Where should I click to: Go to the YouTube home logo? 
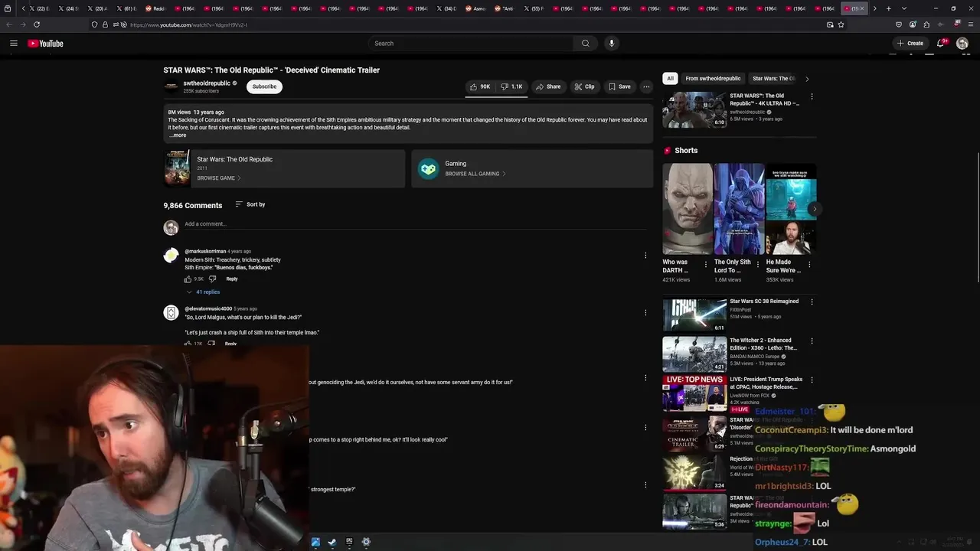coord(45,44)
